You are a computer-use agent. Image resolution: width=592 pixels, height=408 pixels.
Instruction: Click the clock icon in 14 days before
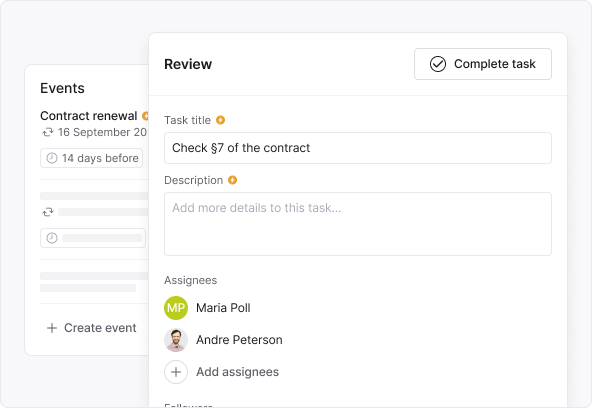pyautogui.click(x=52, y=158)
